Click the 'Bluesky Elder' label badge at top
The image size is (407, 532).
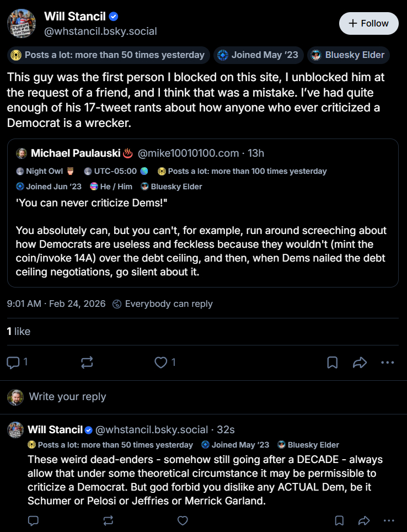click(349, 55)
